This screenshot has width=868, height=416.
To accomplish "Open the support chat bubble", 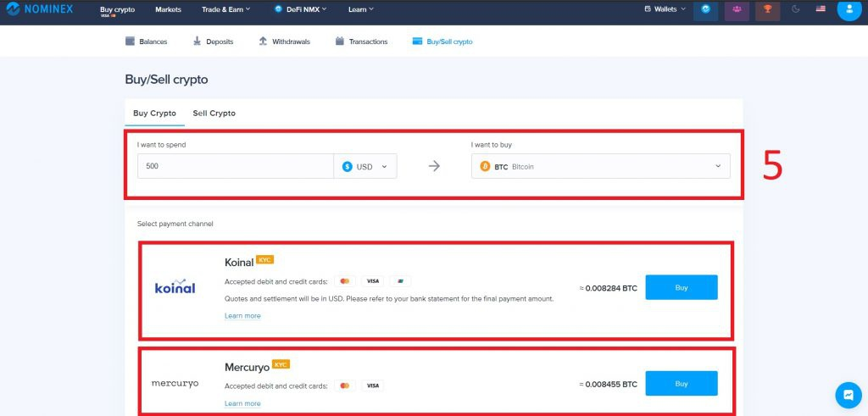I will pos(848,395).
